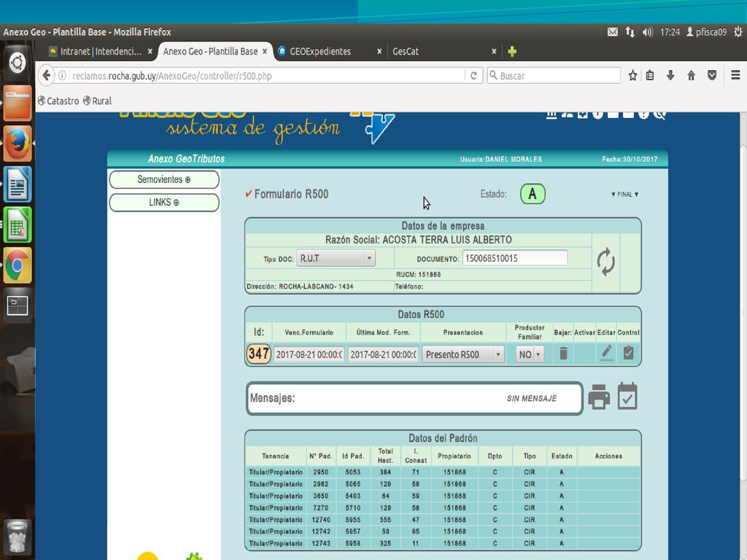Open the network indicator in the top panel
The height and width of the screenshot is (560, 747).
pyautogui.click(x=630, y=32)
